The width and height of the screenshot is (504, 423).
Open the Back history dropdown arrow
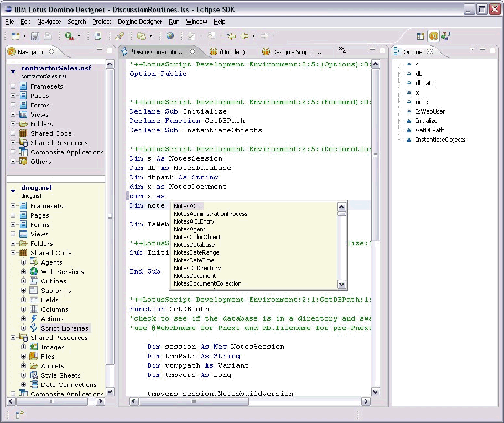tap(253, 36)
